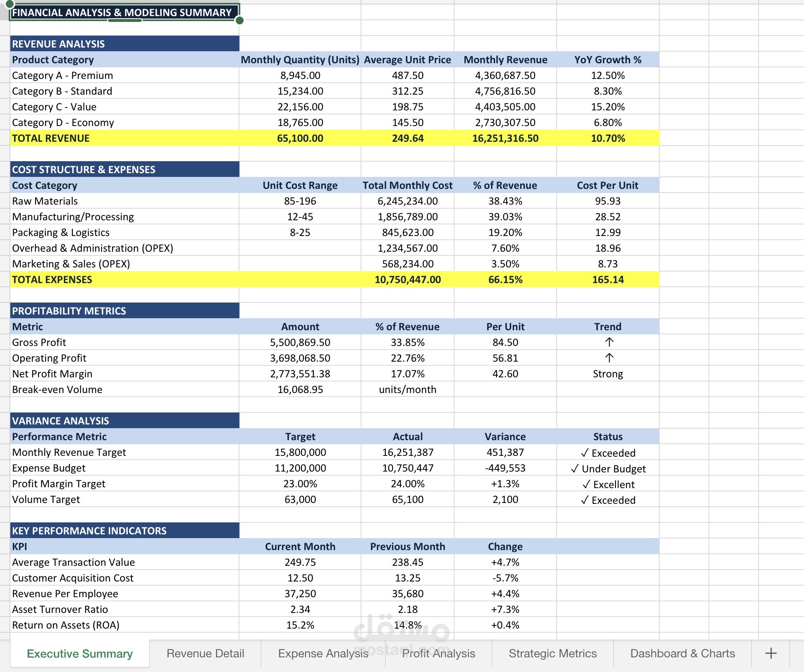Screen dimensions: 804x672
Task: Switch to Strategic Metrics tab
Action: (x=553, y=653)
